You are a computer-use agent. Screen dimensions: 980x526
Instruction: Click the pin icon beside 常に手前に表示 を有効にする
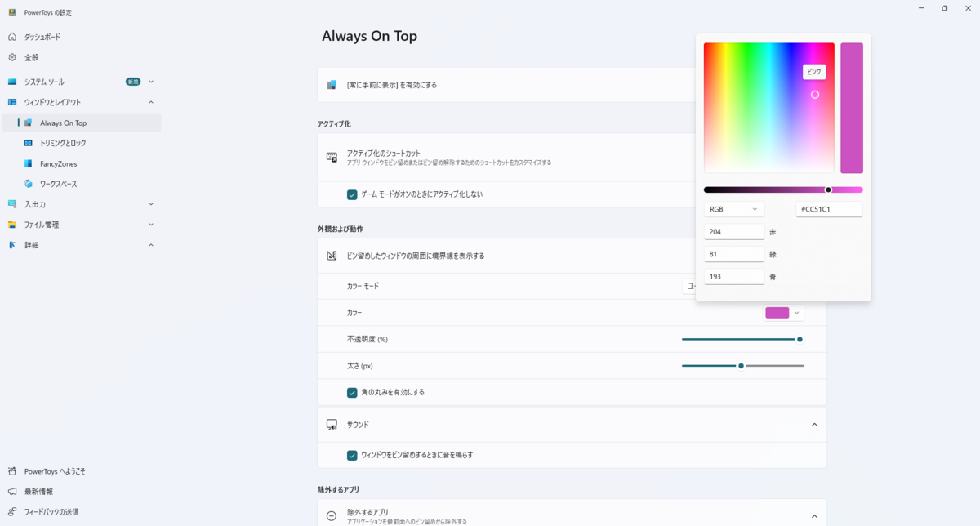(x=332, y=85)
